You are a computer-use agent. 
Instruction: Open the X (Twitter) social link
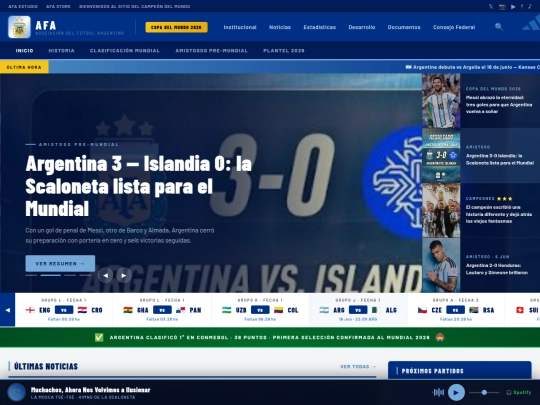(x=491, y=7)
